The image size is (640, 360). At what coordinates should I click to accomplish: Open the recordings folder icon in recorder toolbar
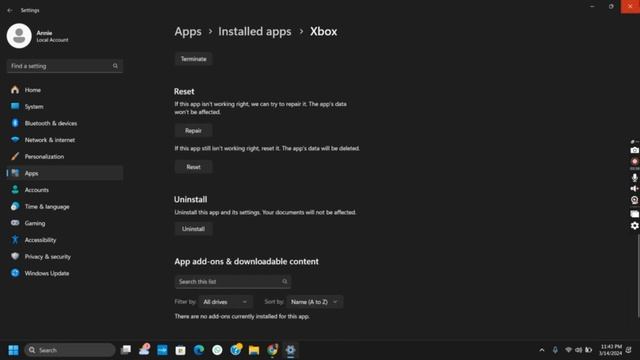click(634, 213)
